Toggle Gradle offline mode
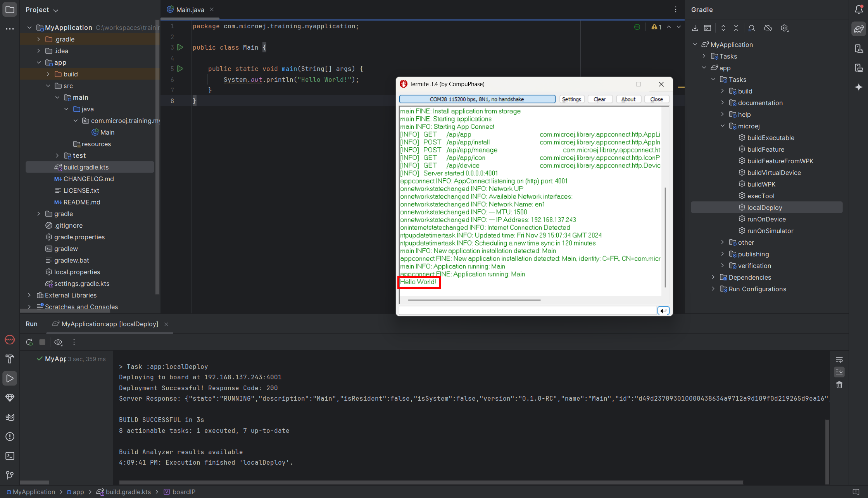Screen dimensions: 868x498 768,28
